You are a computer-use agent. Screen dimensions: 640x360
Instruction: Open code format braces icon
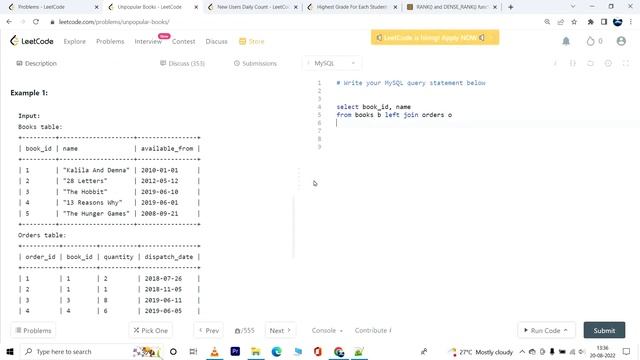pyautogui.click(x=573, y=63)
